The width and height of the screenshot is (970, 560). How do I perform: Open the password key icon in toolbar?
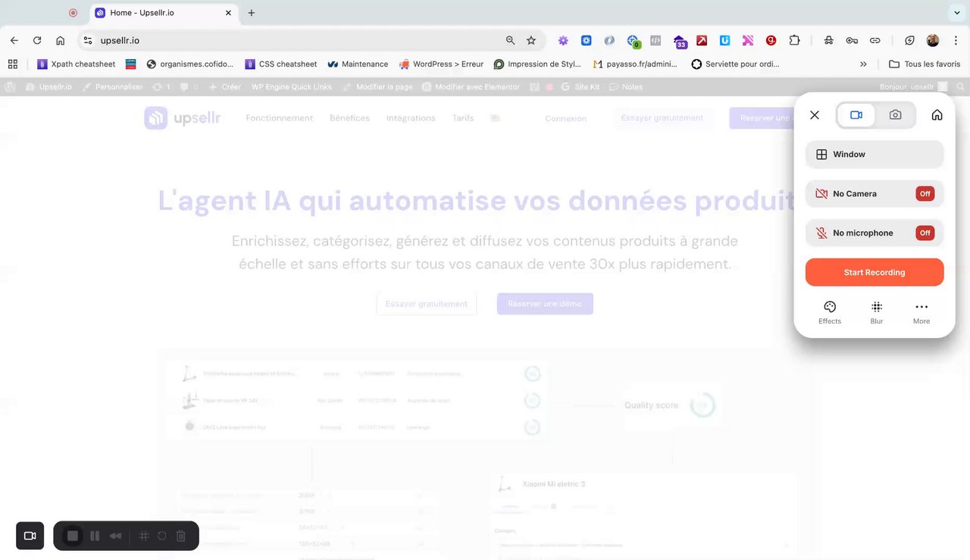click(x=852, y=40)
